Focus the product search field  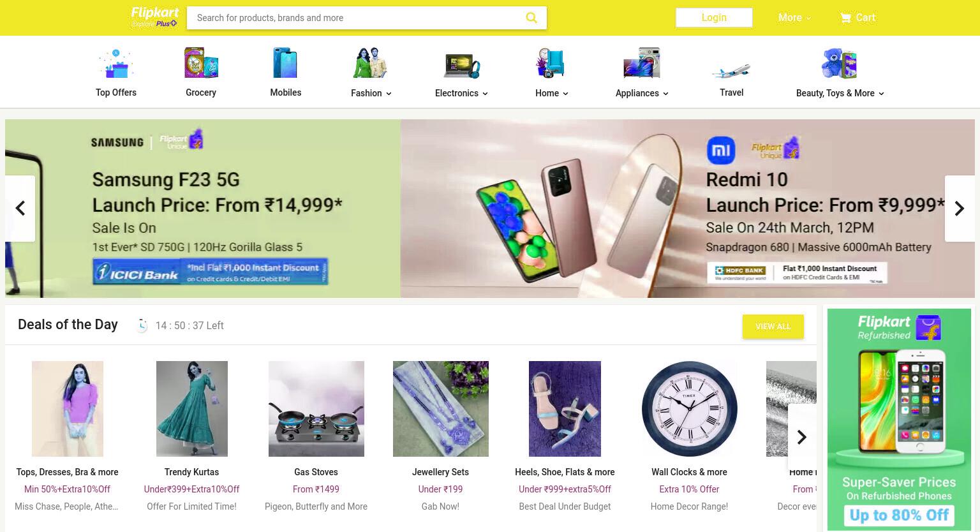point(357,18)
